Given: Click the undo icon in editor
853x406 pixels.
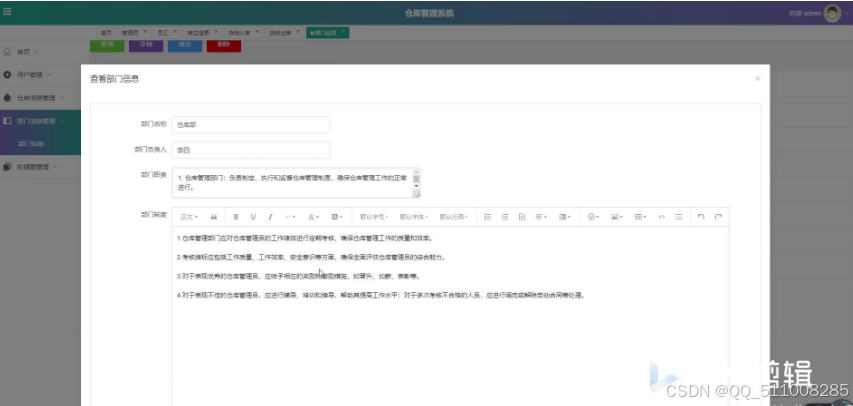Looking at the screenshot, I should coord(701,217).
